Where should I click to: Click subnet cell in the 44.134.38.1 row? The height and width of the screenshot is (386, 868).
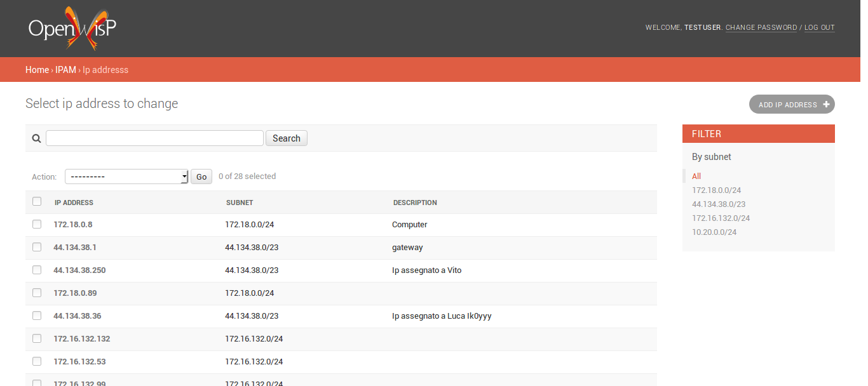(252, 247)
